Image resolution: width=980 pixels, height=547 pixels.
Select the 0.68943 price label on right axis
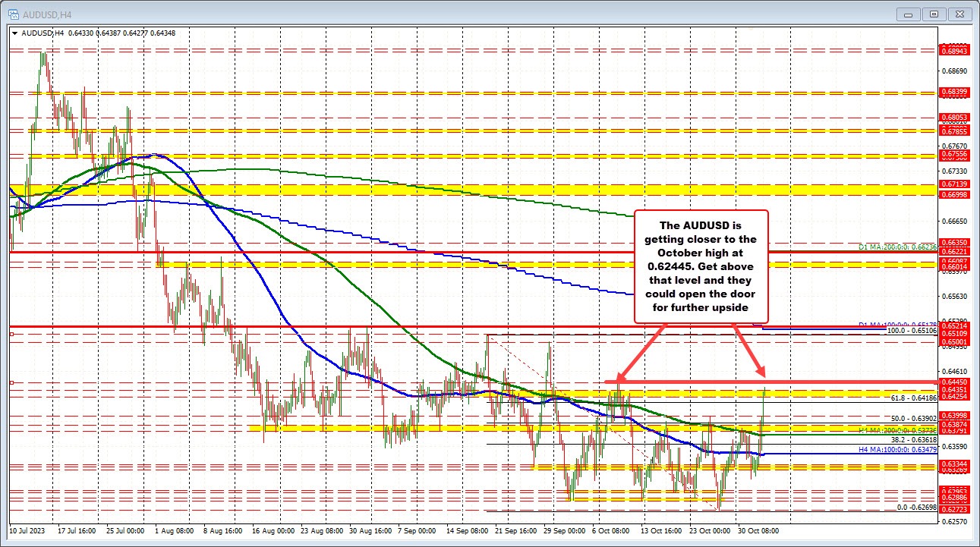click(x=955, y=50)
